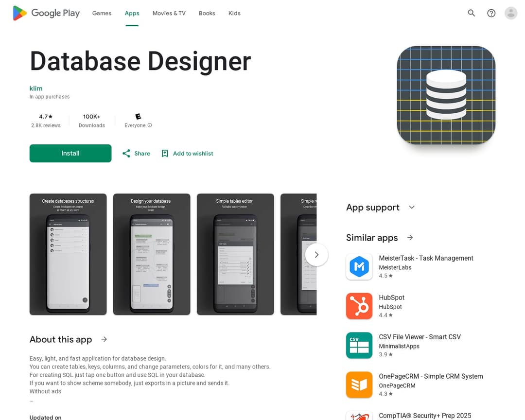Open CSV File Viewer - Smart CSV link
525x420 pixels.
[x=420, y=337]
